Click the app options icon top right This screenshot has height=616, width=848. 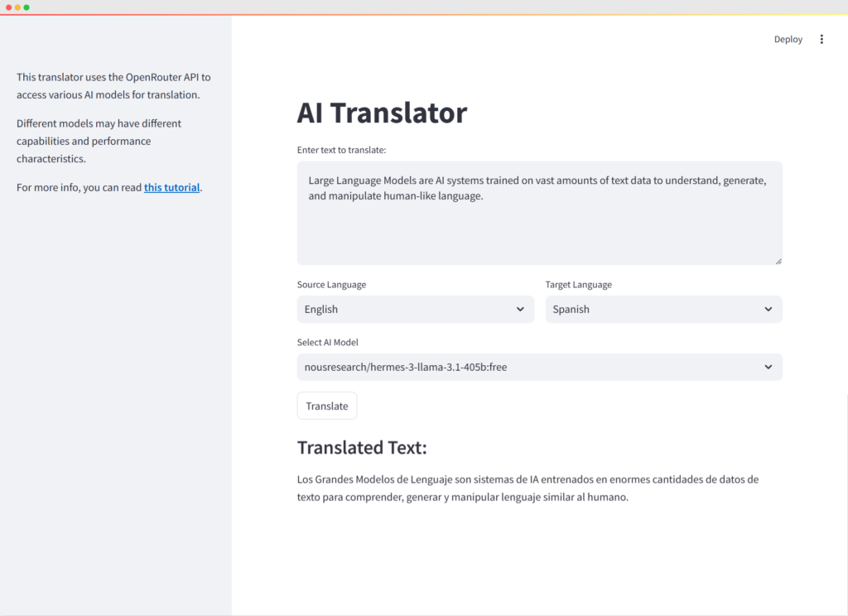tap(821, 39)
